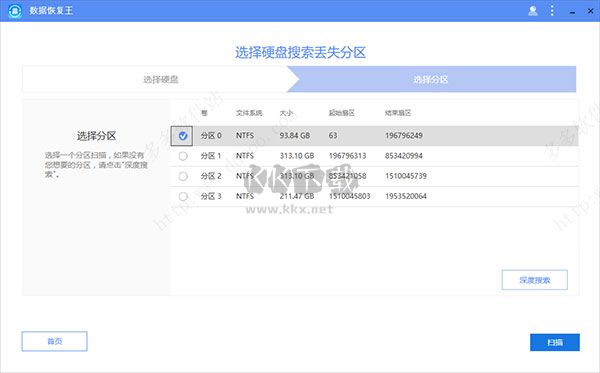
Task: Click the 分区 0 row label
Action: [211, 135]
